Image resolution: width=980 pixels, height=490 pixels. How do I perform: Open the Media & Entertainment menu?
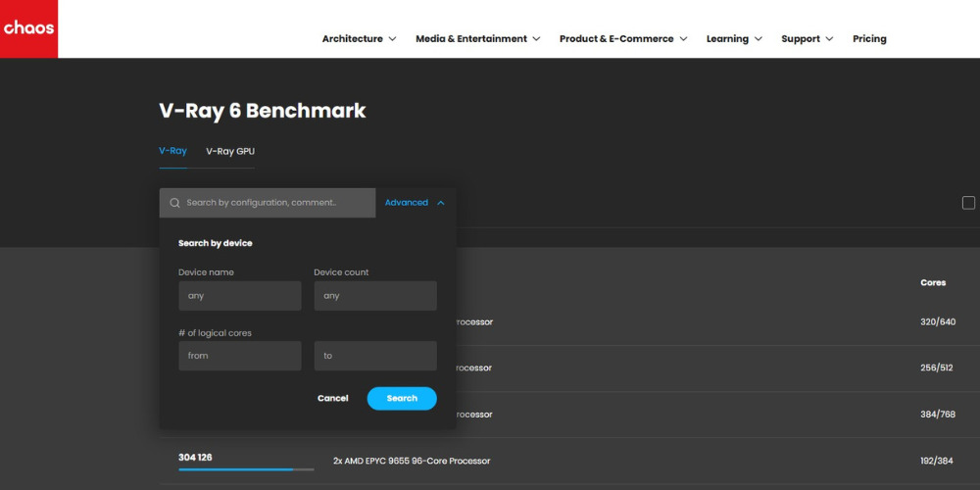click(477, 39)
